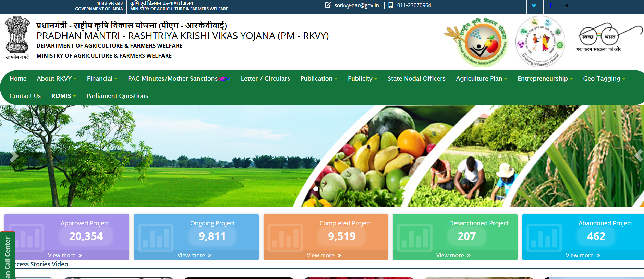Click the Hindi scheme title heading
Viewport: 644px width, 279px height.
132,25
